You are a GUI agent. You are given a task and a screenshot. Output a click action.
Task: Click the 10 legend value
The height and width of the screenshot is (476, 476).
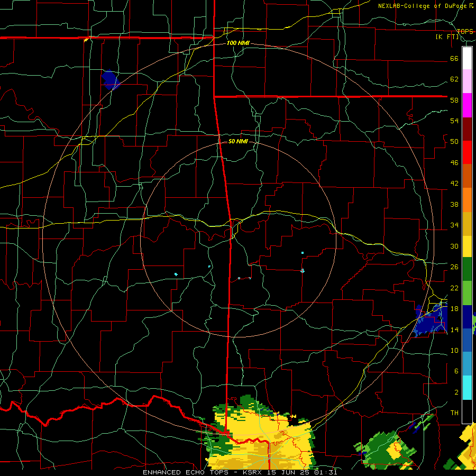[x=454, y=350]
